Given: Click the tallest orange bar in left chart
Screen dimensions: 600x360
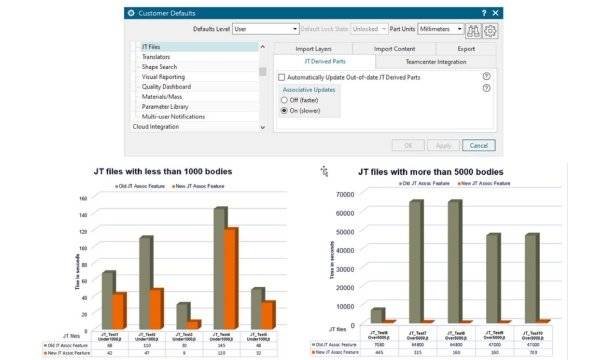Looking at the screenshot, I should point(231,278).
